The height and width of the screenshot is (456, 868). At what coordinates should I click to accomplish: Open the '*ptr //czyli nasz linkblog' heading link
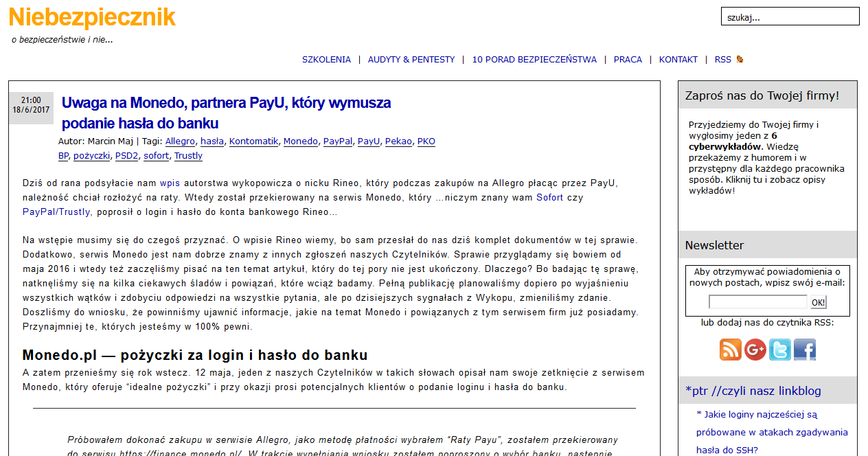(x=753, y=391)
